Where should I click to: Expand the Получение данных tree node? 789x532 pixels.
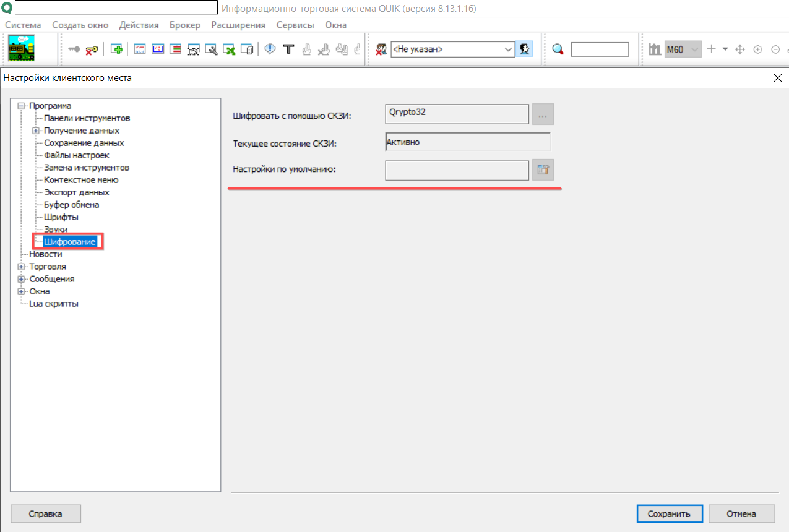pos(36,131)
